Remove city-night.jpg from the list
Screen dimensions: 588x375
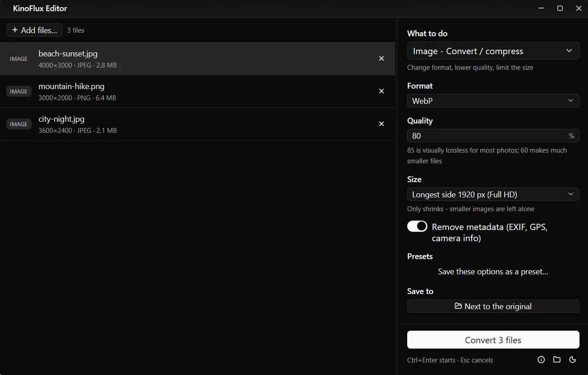pyautogui.click(x=381, y=124)
